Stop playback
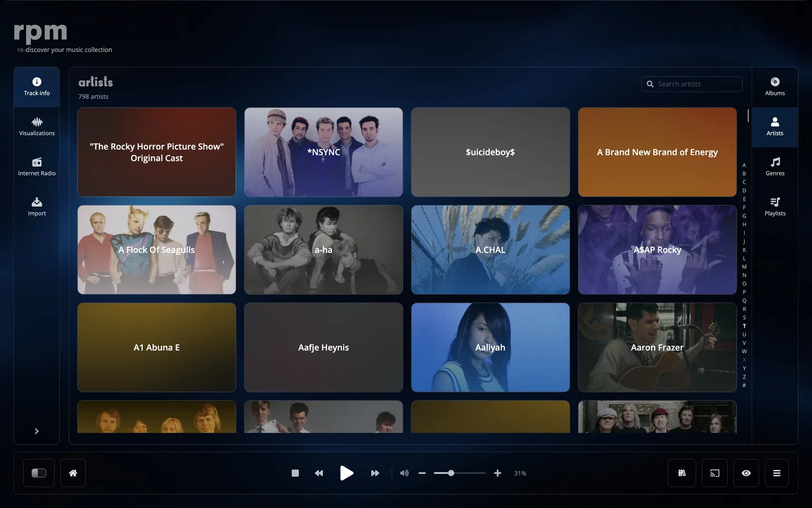Image resolution: width=812 pixels, height=508 pixels. click(x=295, y=473)
